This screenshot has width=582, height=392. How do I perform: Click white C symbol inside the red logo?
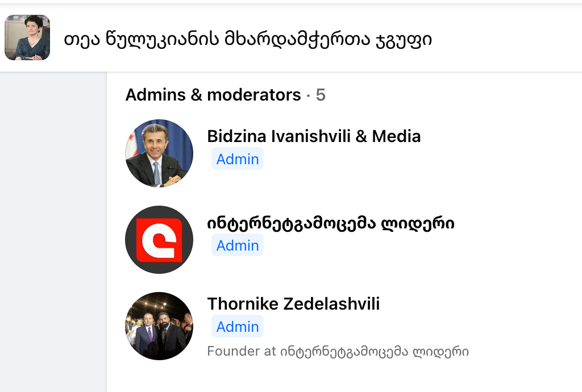point(160,240)
